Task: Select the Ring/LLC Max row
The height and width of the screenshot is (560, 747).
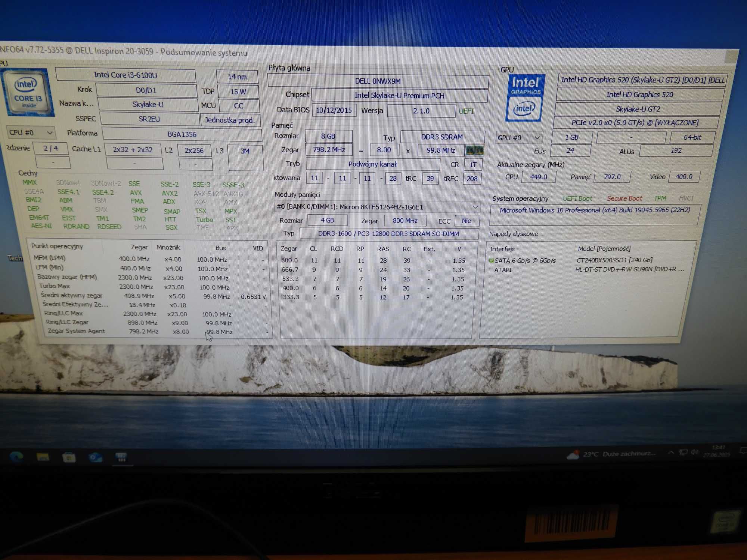Action: [156, 314]
